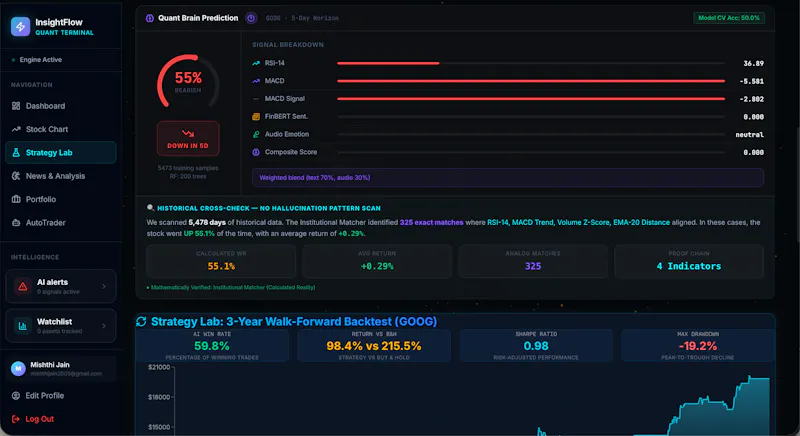The height and width of the screenshot is (436, 800).
Task: Open the Watchlist card
Action: (x=61, y=326)
